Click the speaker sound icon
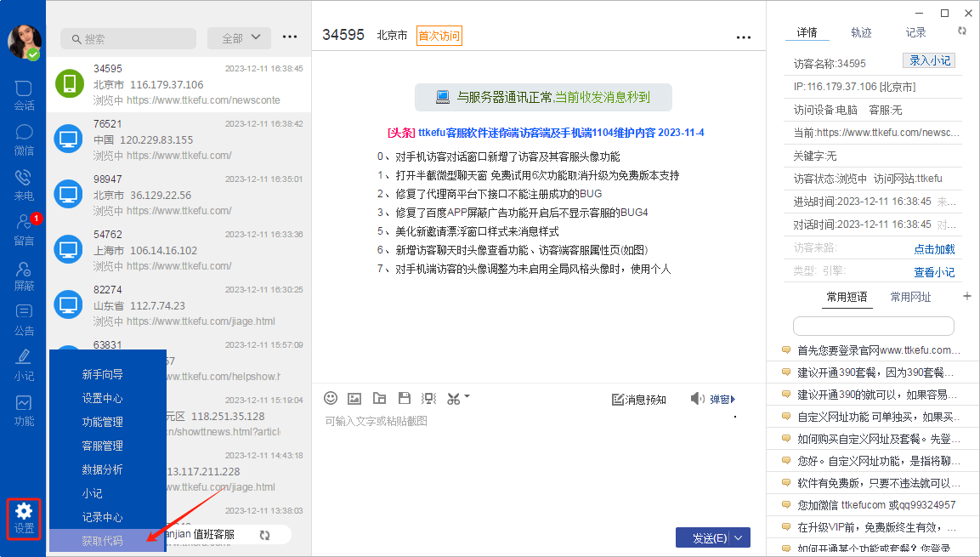 pos(698,399)
